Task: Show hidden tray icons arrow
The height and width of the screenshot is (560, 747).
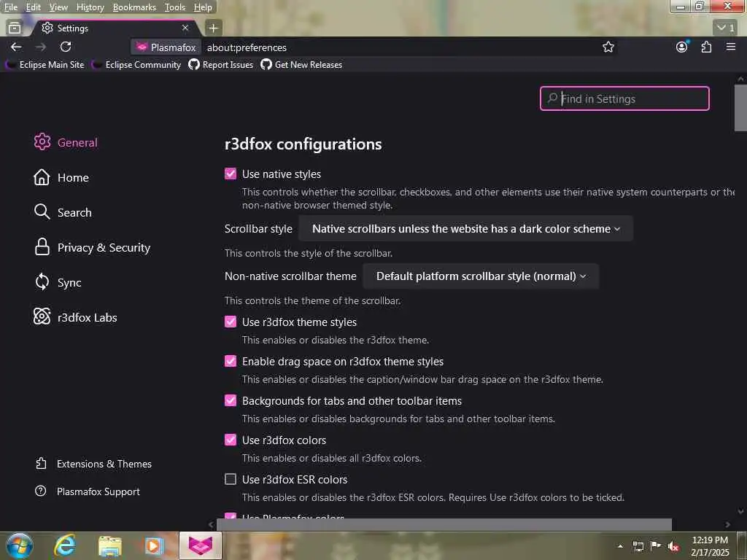Action: tap(620, 546)
